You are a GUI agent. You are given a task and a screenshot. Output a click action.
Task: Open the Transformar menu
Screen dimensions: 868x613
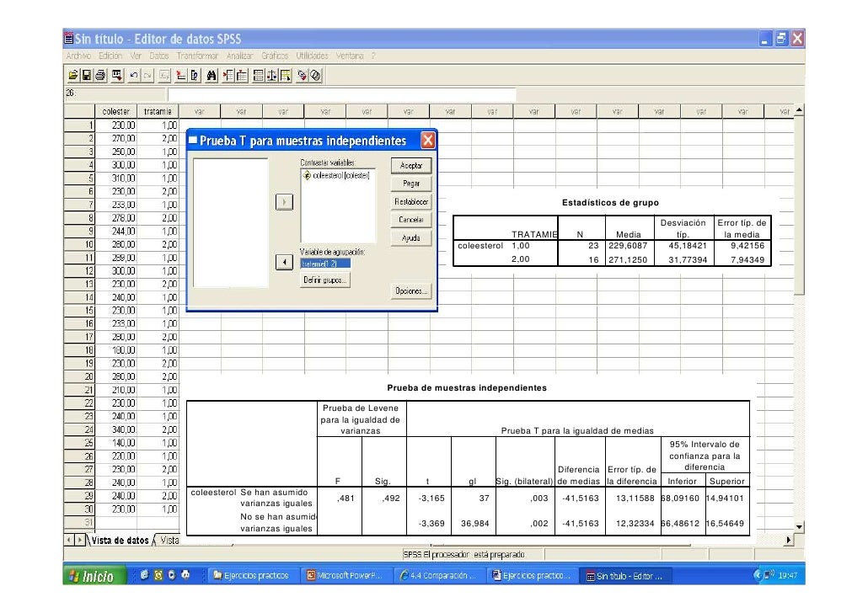click(197, 56)
